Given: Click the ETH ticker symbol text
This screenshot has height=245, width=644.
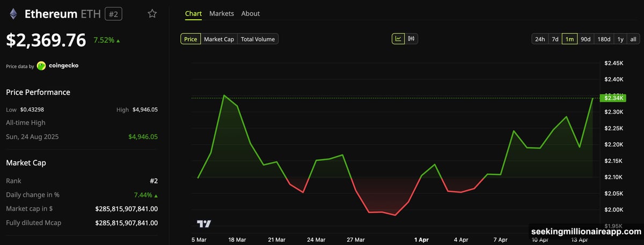Looking at the screenshot, I should (90, 14).
